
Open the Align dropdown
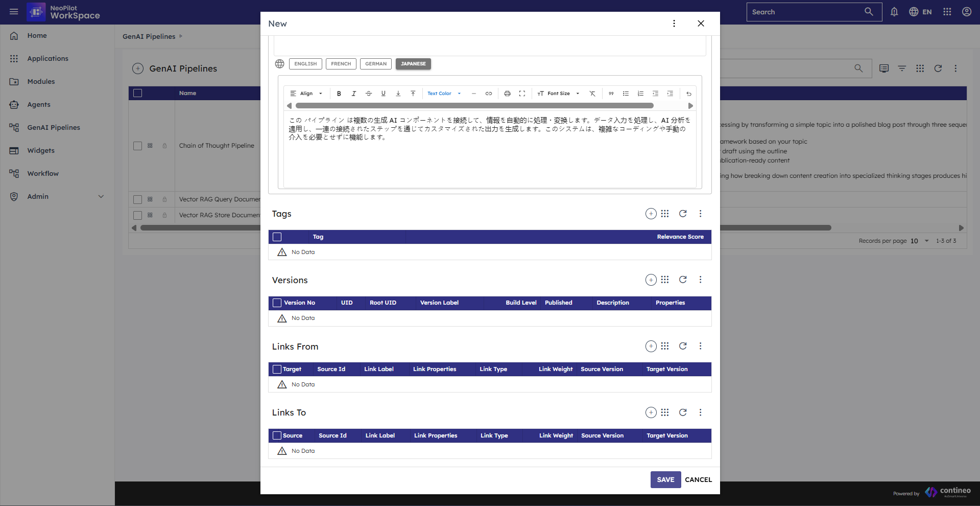pyautogui.click(x=306, y=94)
